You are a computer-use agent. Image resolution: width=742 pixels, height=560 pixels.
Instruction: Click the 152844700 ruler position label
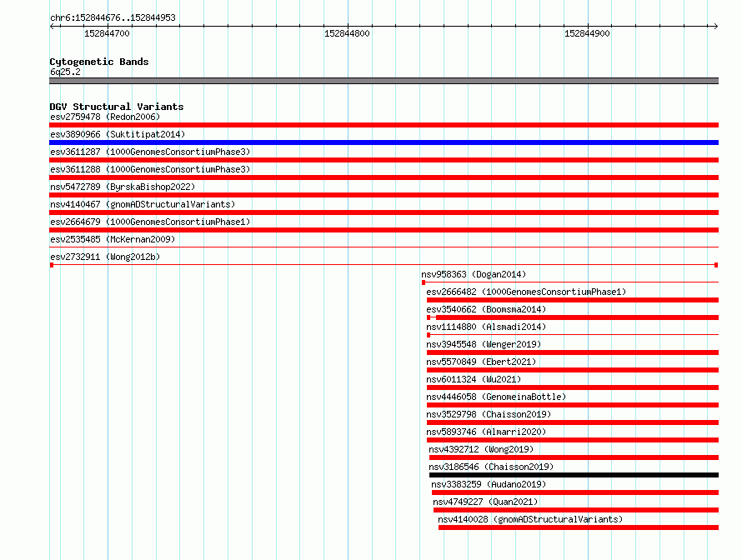coord(107,33)
